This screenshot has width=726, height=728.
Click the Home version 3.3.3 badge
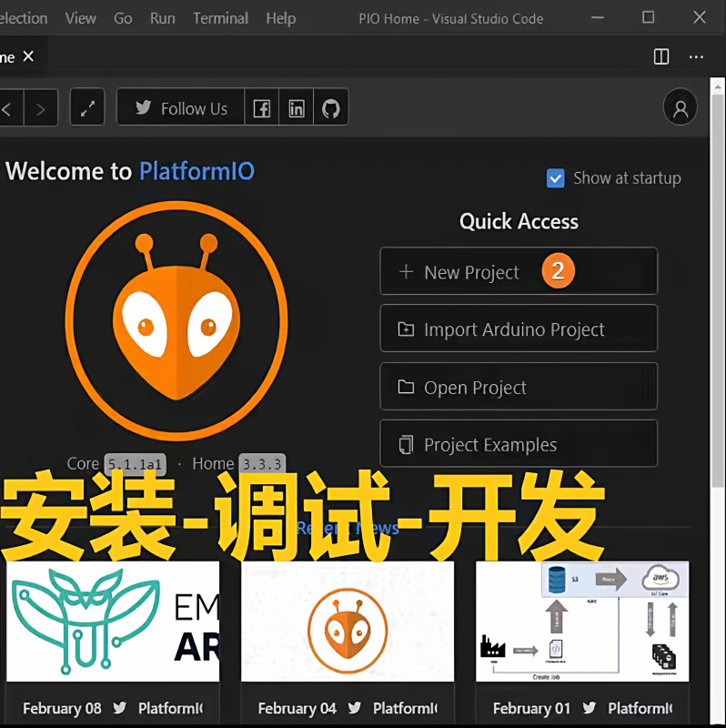[262, 464]
